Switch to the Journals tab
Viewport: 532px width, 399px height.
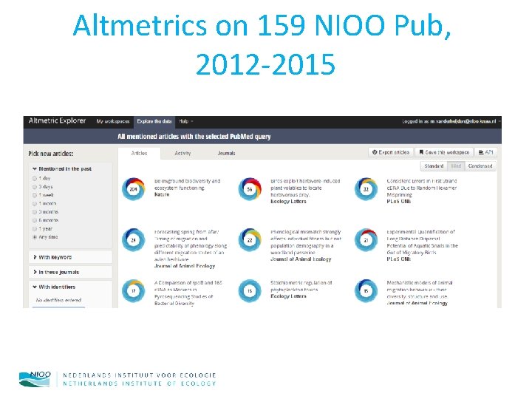(226, 154)
